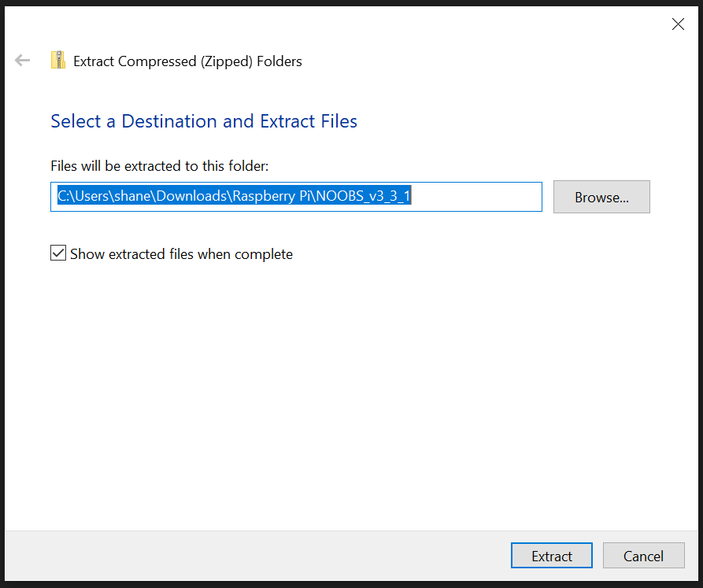The width and height of the screenshot is (703, 588).
Task: Uncheck Show extracted files when complete
Action: pos(58,253)
